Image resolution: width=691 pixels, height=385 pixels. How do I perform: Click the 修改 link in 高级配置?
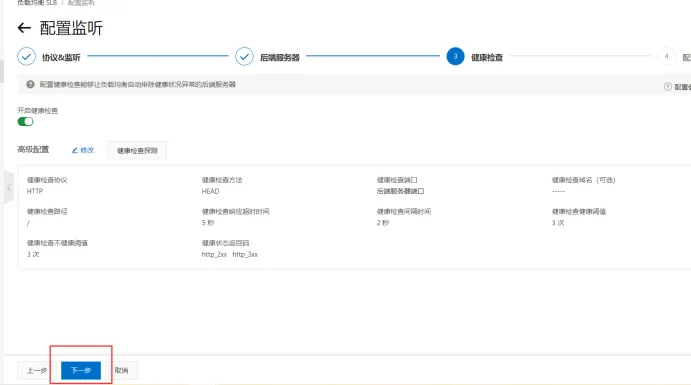click(87, 150)
